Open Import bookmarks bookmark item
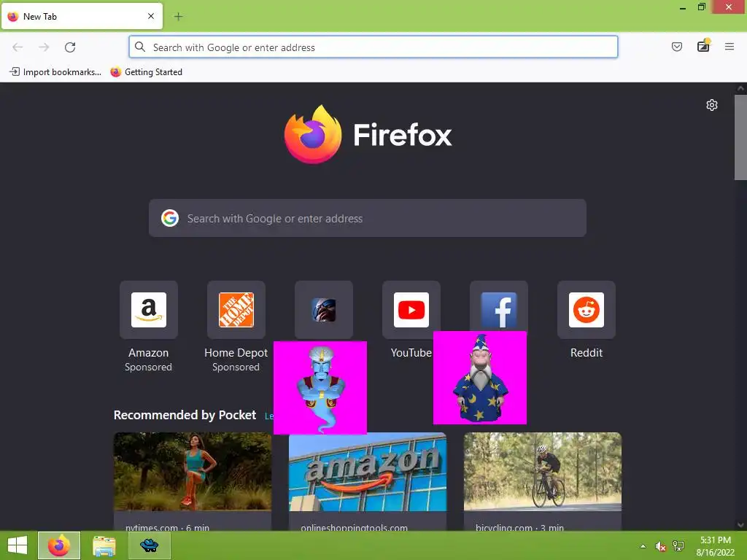 (55, 72)
